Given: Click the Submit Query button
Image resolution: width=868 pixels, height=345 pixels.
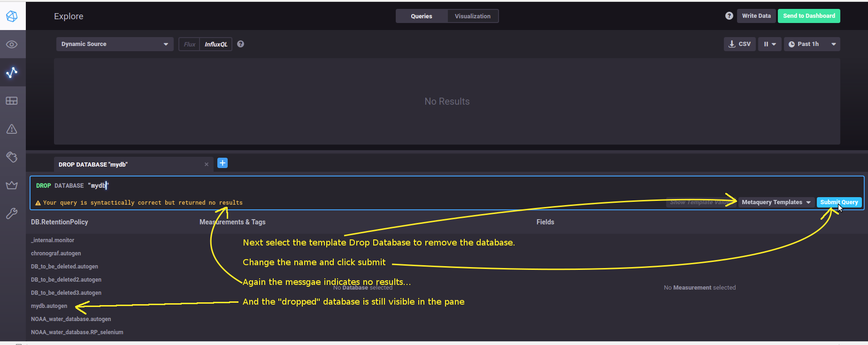Looking at the screenshot, I should (x=839, y=202).
